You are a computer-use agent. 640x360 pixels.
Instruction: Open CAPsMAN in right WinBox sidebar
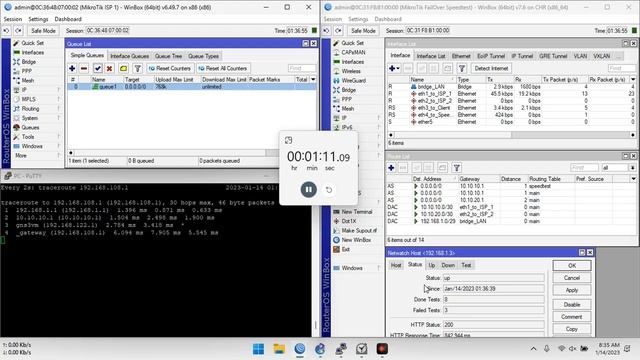[353, 52]
